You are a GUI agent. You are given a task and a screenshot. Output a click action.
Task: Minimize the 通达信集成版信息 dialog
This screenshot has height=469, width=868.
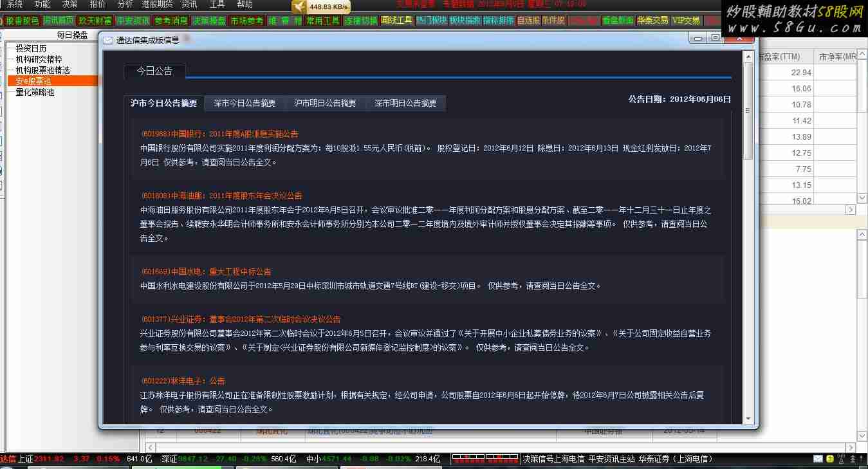[x=699, y=38]
